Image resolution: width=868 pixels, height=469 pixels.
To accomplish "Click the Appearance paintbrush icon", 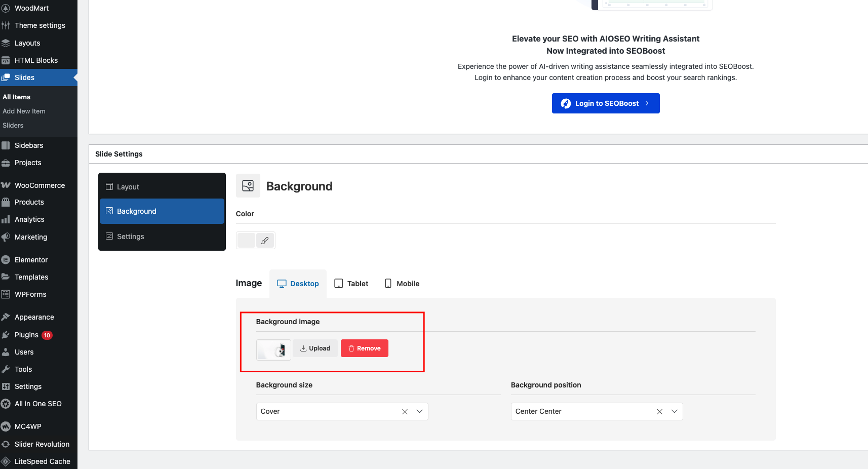I will click(x=6, y=317).
